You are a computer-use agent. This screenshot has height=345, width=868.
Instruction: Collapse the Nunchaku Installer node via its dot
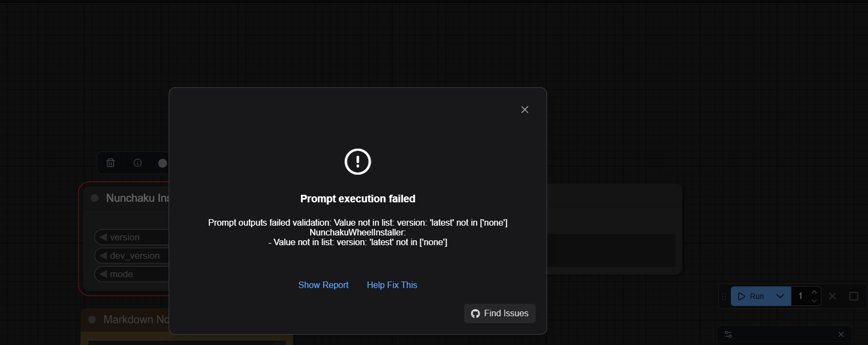tap(95, 198)
